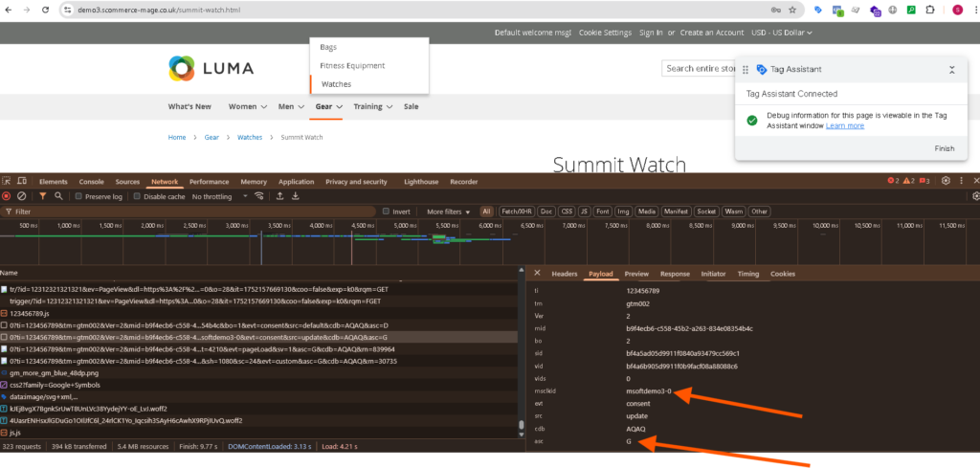Expand the Women menu
The image size is (980, 468).
248,106
